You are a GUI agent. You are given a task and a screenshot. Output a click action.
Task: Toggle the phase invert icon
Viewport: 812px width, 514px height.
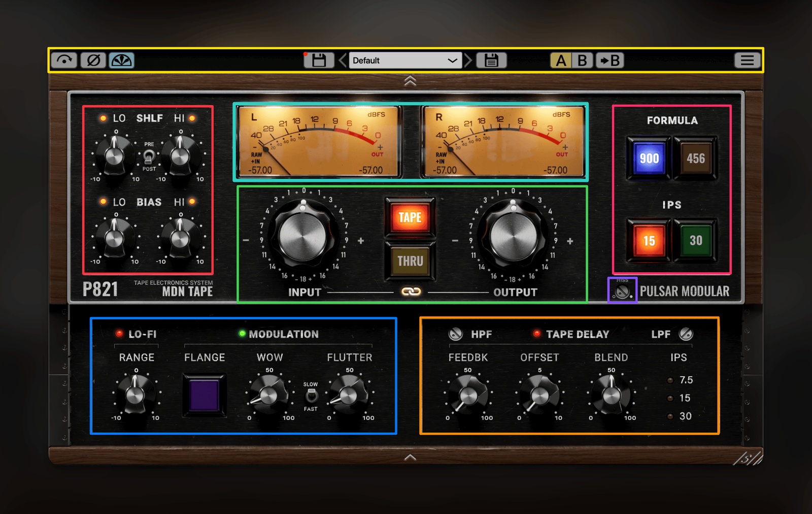[93, 60]
